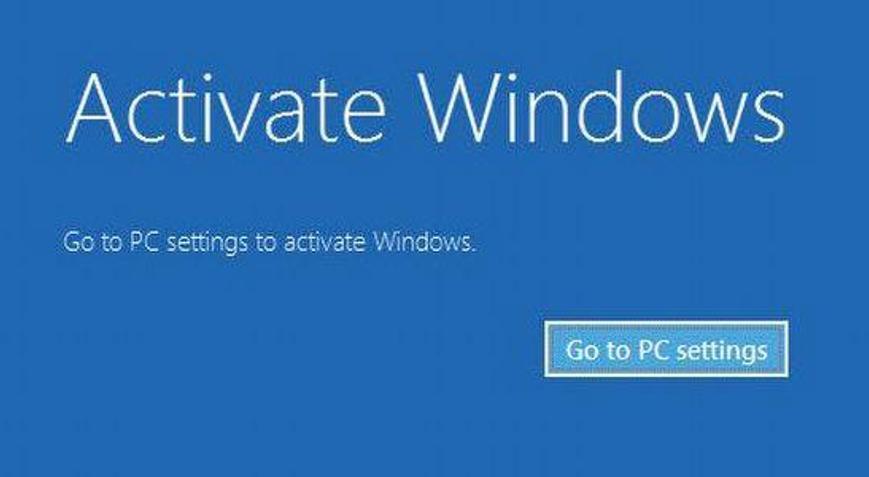Screen dimensions: 869x477
Task: Open PC settings using the highlighted button
Action: pos(666,349)
